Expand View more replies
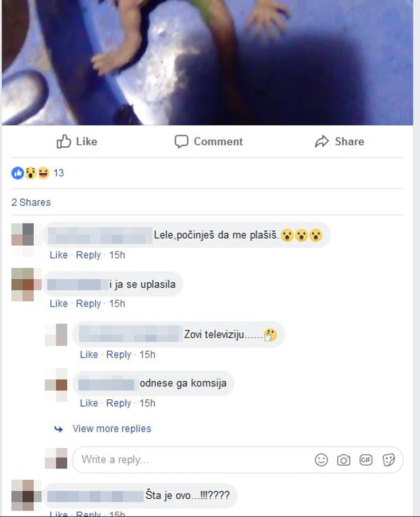The width and height of the screenshot is (420, 517). click(x=112, y=429)
